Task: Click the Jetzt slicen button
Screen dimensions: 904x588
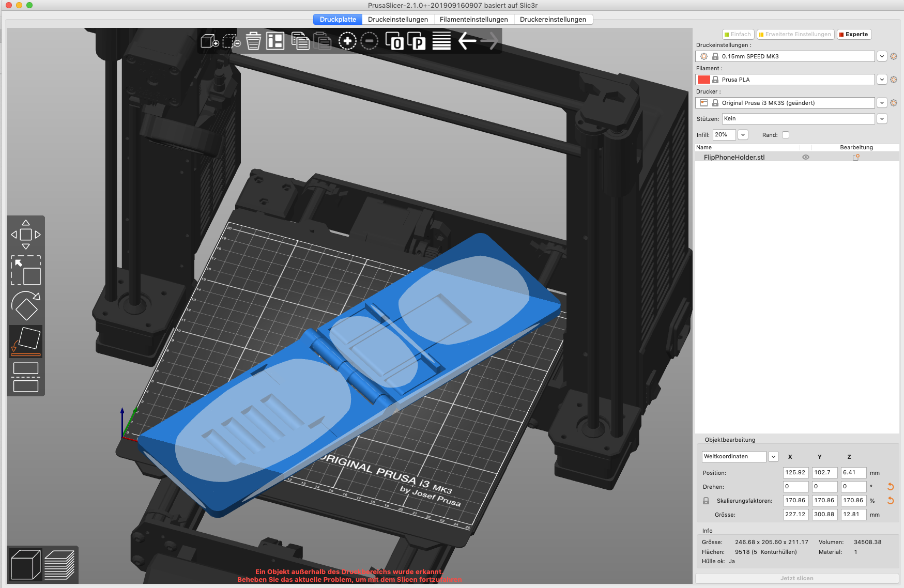Action: (x=796, y=578)
